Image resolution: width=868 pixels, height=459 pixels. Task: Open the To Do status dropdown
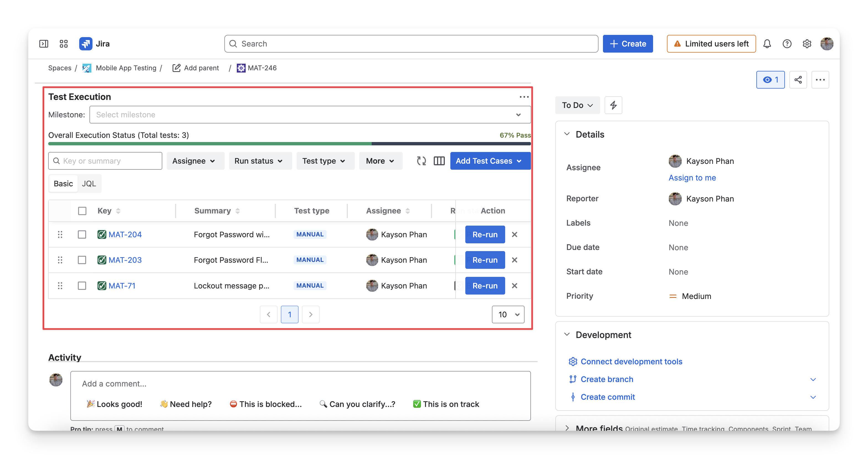click(x=577, y=105)
